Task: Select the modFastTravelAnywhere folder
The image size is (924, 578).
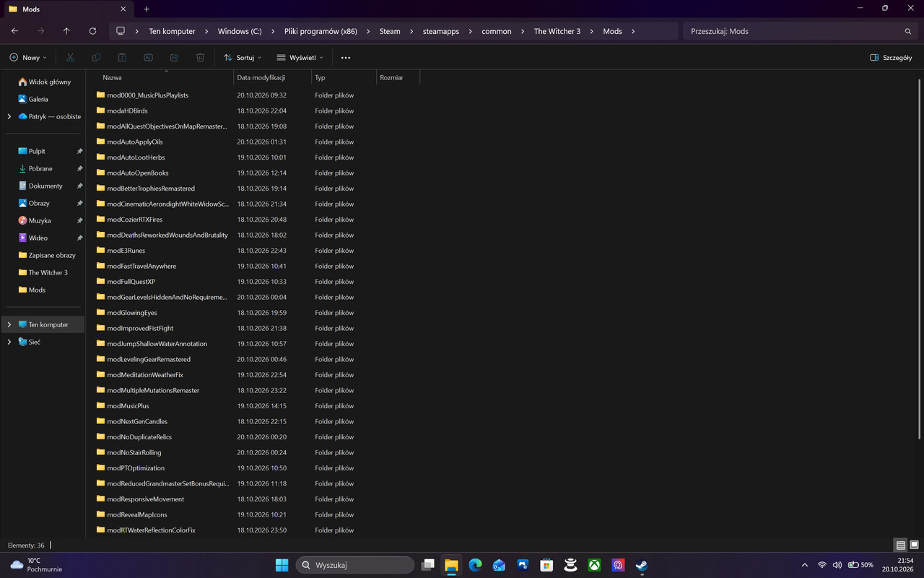Action: (141, 267)
